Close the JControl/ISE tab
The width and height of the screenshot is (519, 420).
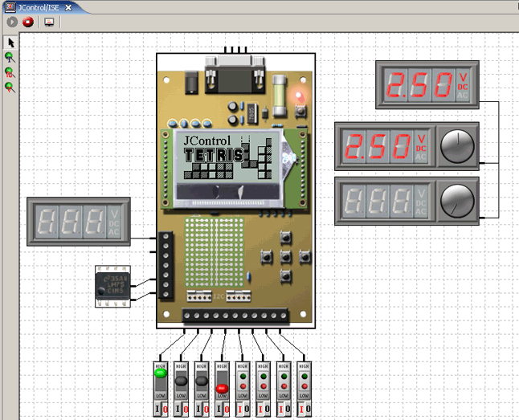[69, 6]
